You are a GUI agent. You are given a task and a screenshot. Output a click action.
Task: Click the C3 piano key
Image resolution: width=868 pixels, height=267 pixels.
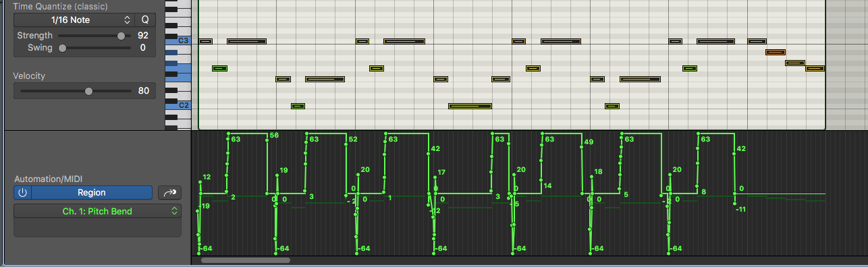[178, 41]
